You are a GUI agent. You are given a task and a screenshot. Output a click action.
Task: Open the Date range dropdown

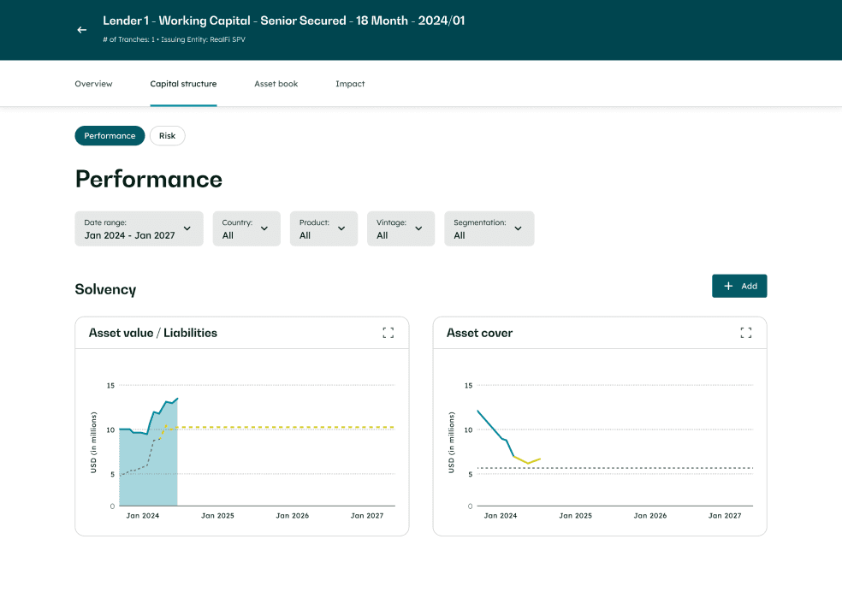(139, 228)
